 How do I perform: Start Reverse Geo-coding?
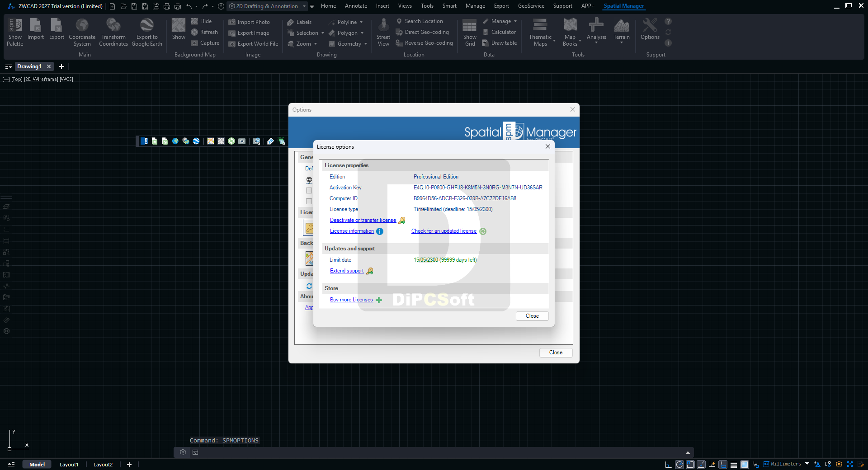(x=424, y=43)
